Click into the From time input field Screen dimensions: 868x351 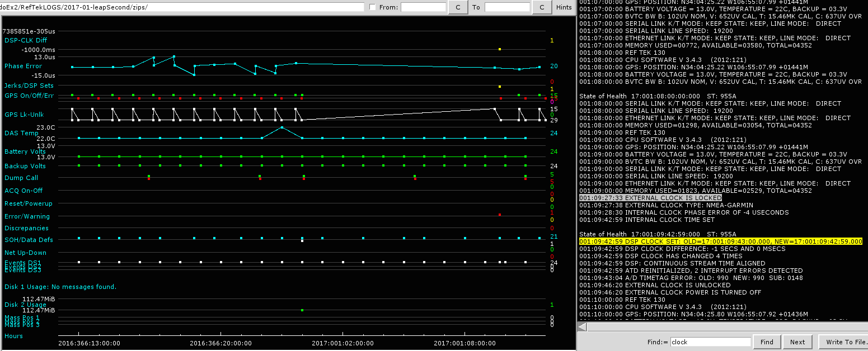tap(423, 7)
